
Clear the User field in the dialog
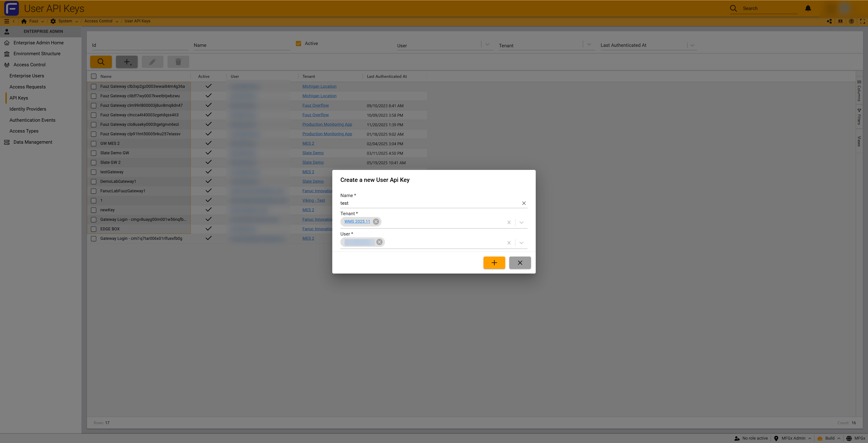[509, 243]
